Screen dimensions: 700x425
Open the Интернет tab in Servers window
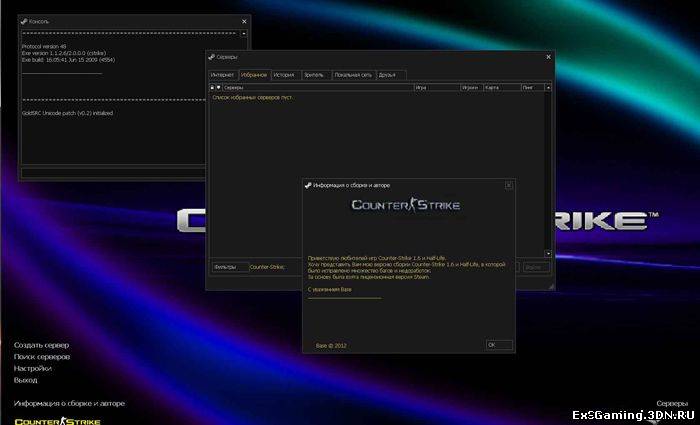(x=222, y=75)
